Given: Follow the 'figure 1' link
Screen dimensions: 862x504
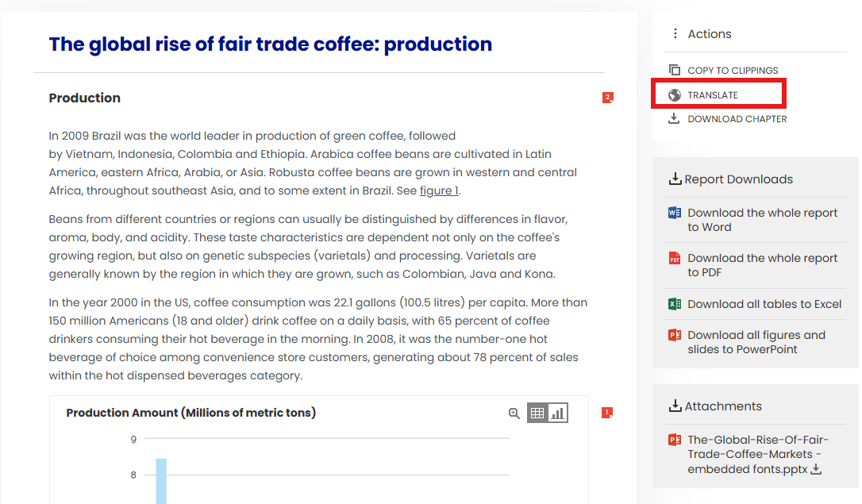Looking at the screenshot, I should coord(439,190).
